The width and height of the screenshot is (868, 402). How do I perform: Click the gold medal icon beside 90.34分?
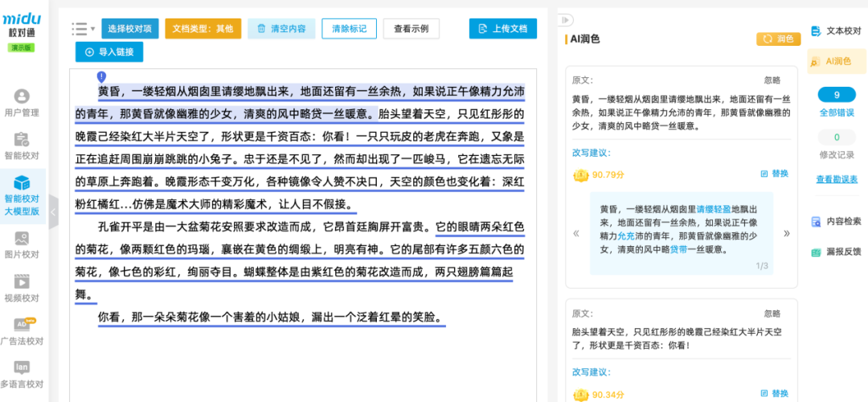(581, 395)
